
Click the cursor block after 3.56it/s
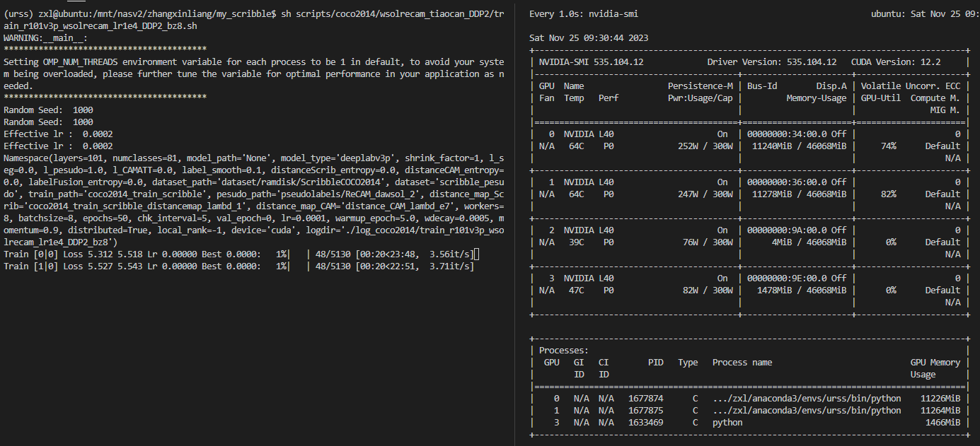(477, 254)
